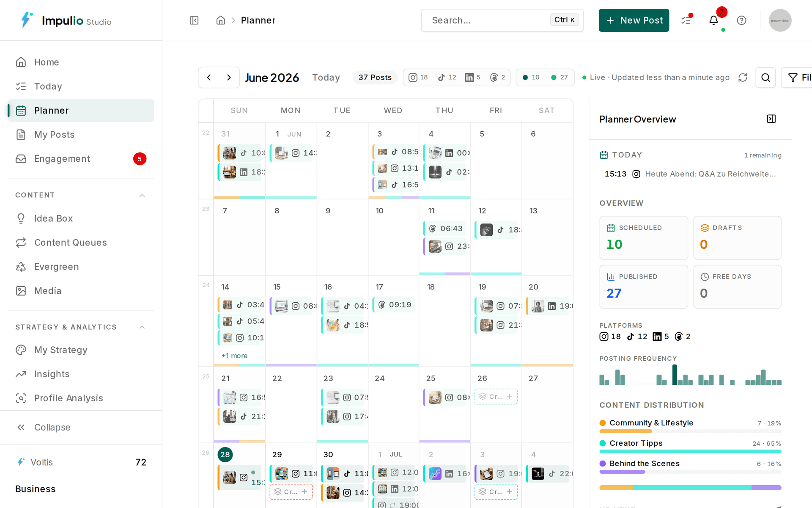Click the 37 Posts badge
Viewport: 812px width, 508px height.
[375, 77]
